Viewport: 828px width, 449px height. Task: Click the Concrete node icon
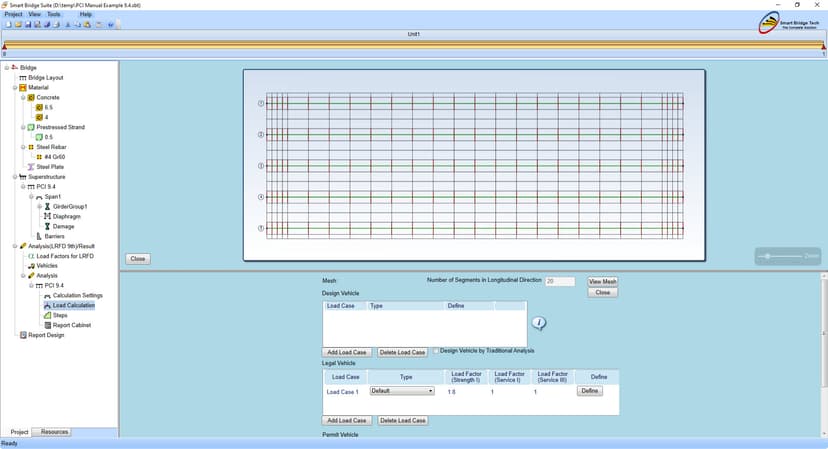coord(31,98)
